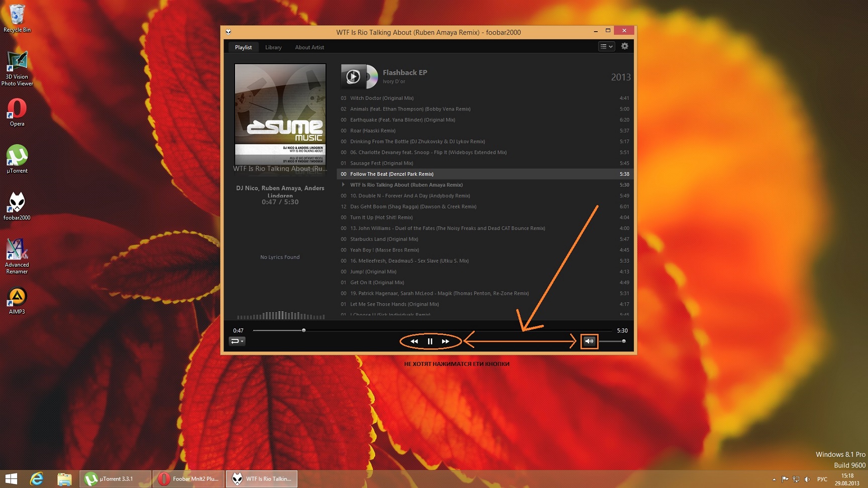Open 3D Vision Photo Viewer desktop icon

pos(17,69)
